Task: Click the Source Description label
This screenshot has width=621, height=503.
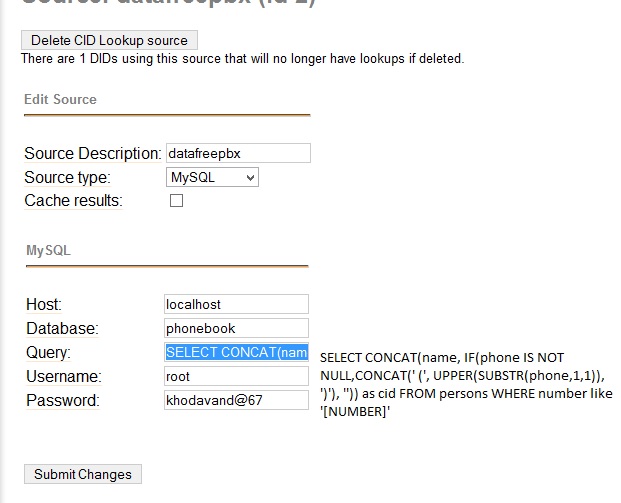Action: coord(92,153)
